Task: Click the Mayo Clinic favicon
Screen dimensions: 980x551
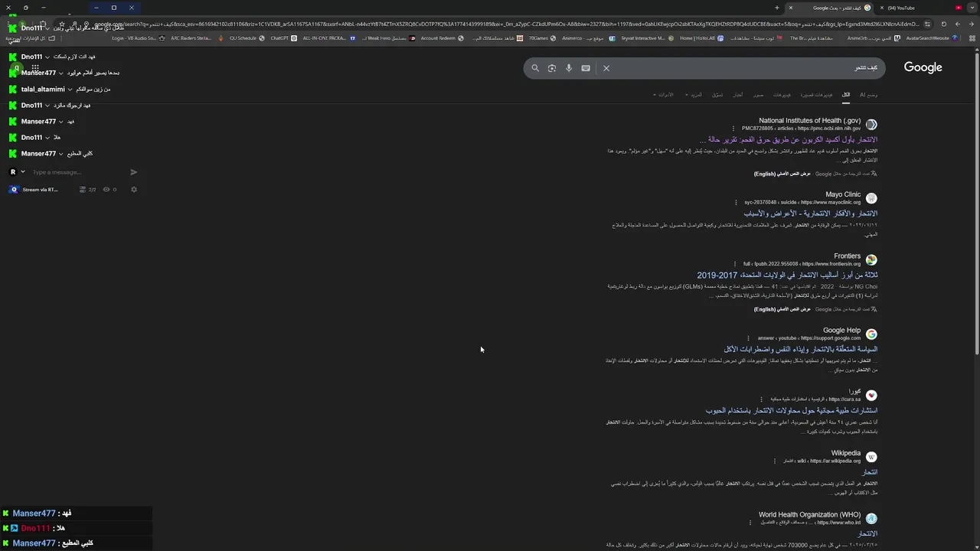Action: [x=871, y=198]
